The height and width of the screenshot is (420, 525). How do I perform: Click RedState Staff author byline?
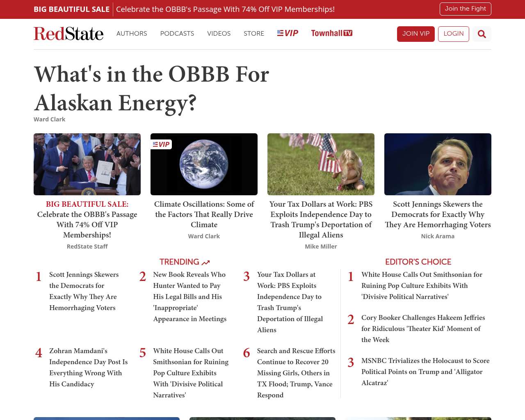[87, 247]
